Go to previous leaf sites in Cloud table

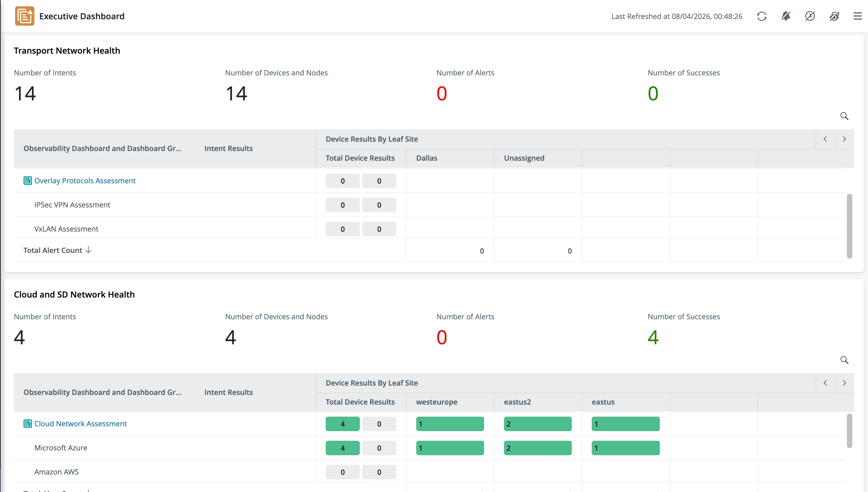tap(825, 383)
